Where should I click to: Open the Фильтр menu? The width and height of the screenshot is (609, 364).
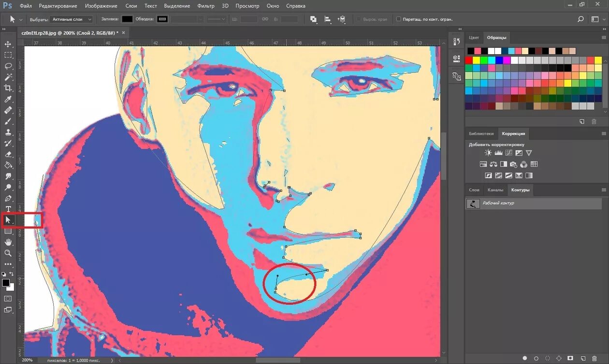pos(206,6)
